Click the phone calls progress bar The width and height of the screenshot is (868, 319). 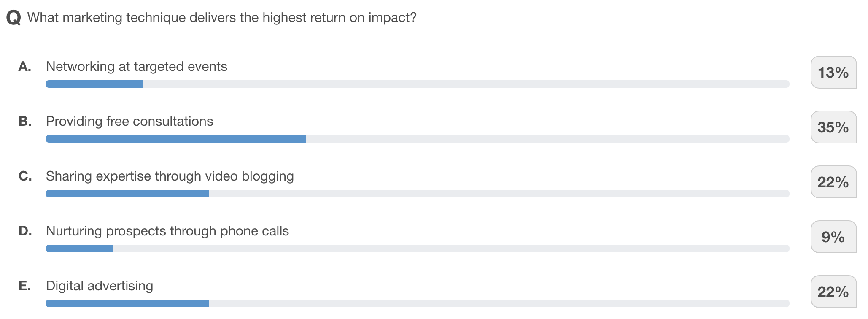[x=417, y=249]
